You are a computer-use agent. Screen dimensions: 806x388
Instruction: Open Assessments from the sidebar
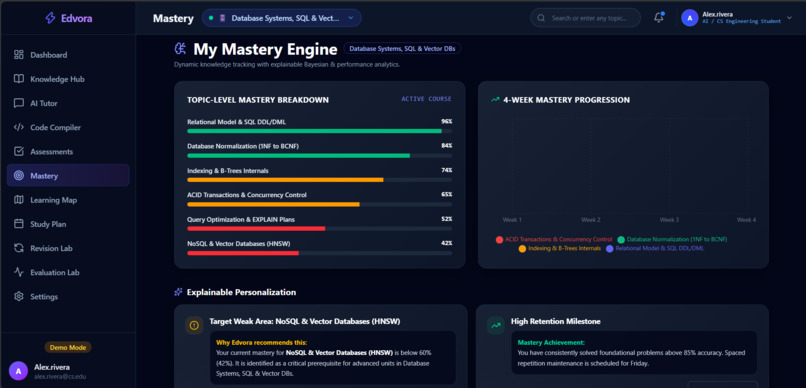tap(68, 152)
